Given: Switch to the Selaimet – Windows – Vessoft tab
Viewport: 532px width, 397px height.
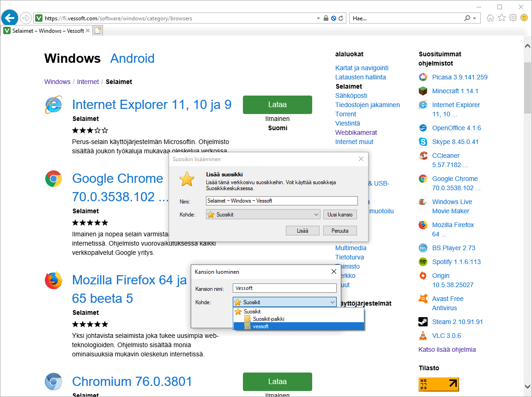Looking at the screenshot, I should pos(47,31).
